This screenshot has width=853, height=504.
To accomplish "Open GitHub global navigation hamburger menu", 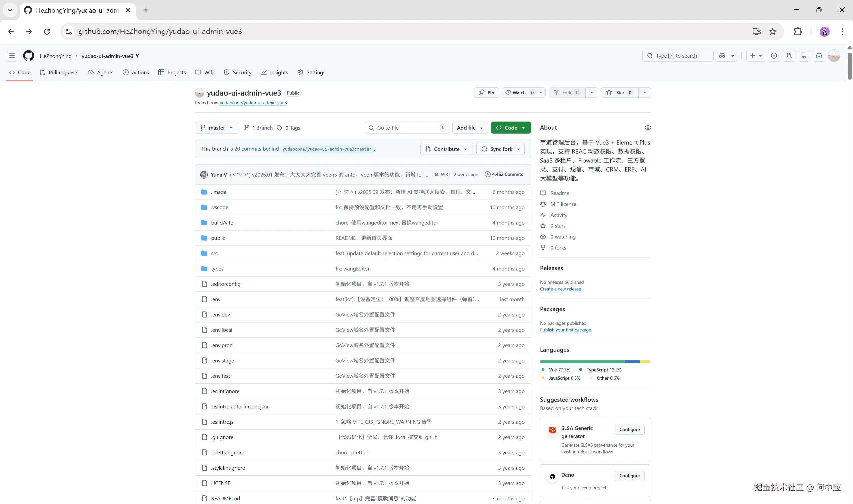I will pyautogui.click(x=12, y=56).
